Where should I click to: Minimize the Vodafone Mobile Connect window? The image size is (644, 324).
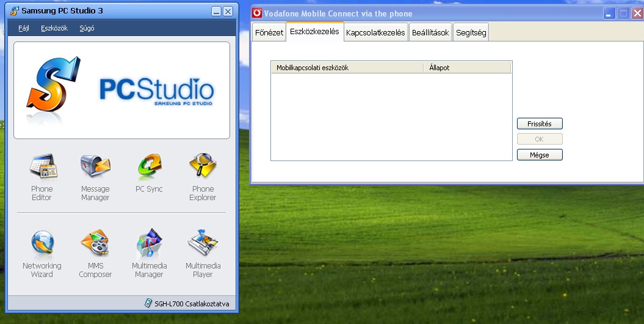(609, 13)
